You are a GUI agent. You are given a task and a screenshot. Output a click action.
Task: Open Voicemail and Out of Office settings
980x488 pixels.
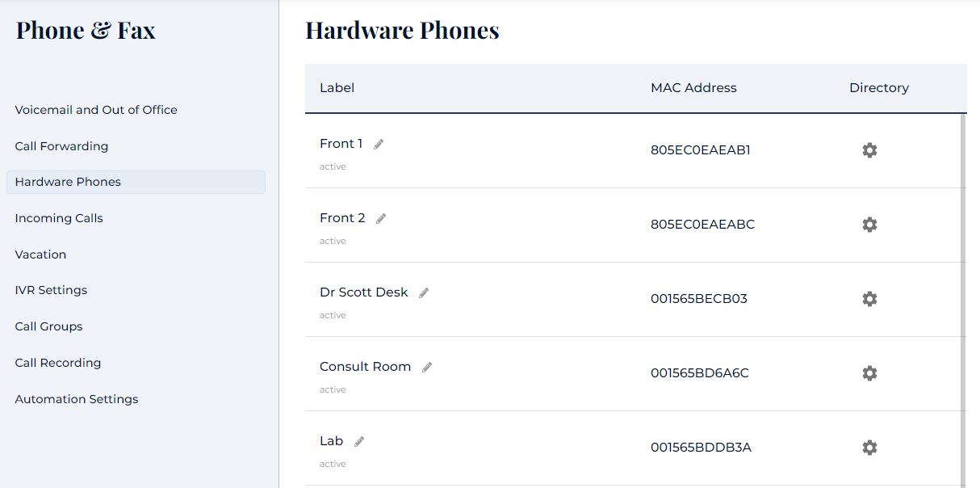click(96, 110)
